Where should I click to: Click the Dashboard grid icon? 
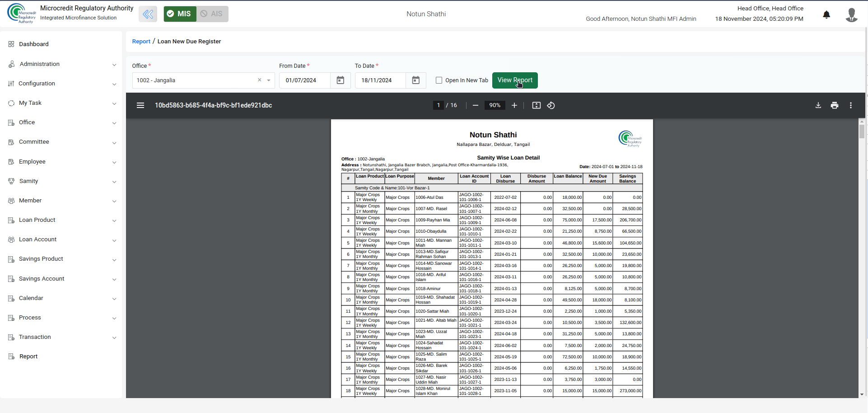(11, 44)
